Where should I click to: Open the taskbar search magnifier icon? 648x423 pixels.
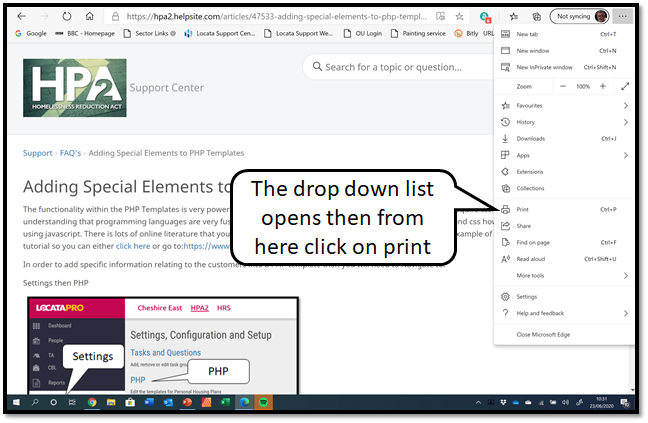[x=35, y=402]
